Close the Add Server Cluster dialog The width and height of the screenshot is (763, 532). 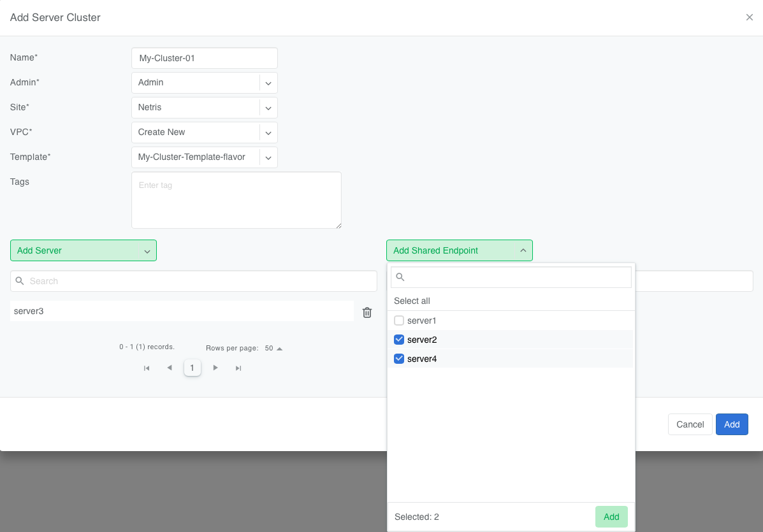[750, 17]
